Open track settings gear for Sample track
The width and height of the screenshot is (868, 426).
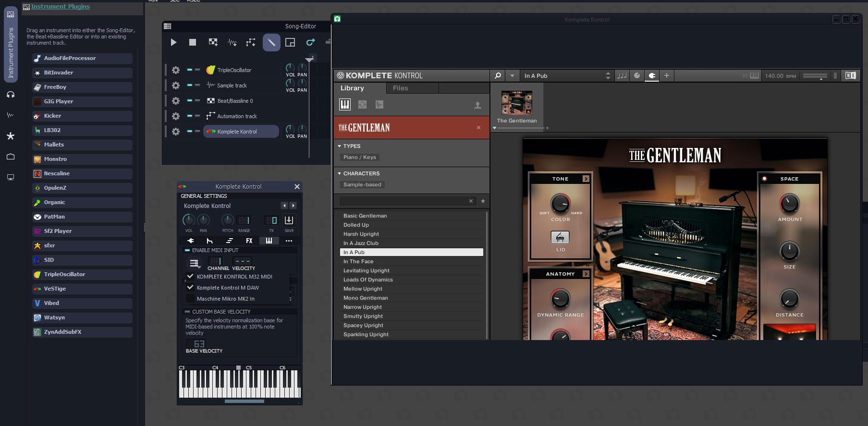coord(176,85)
